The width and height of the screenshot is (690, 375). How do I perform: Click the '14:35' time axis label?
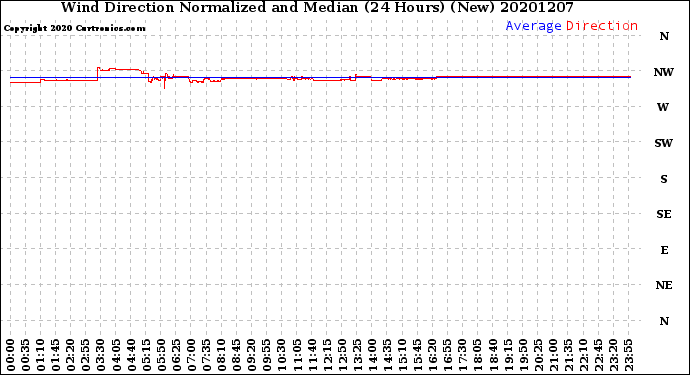(x=387, y=356)
